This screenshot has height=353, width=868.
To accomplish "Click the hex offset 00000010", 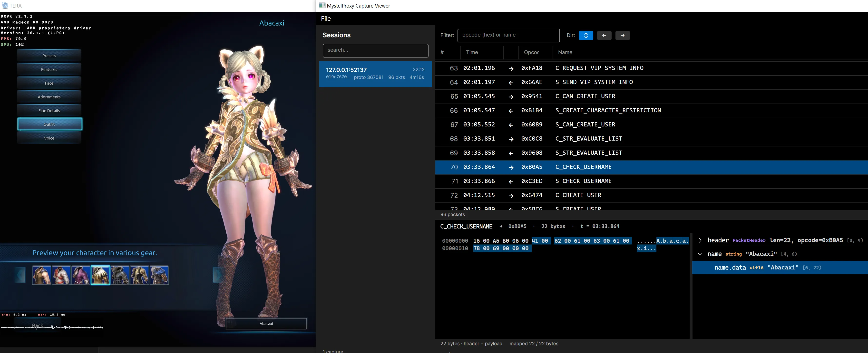I will [x=455, y=248].
